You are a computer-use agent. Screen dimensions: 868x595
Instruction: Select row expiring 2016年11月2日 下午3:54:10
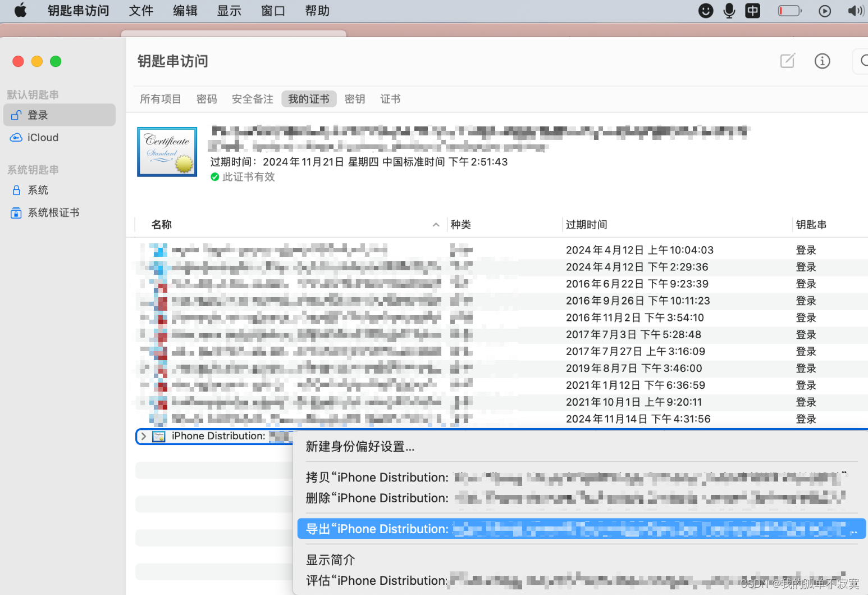[x=501, y=317]
